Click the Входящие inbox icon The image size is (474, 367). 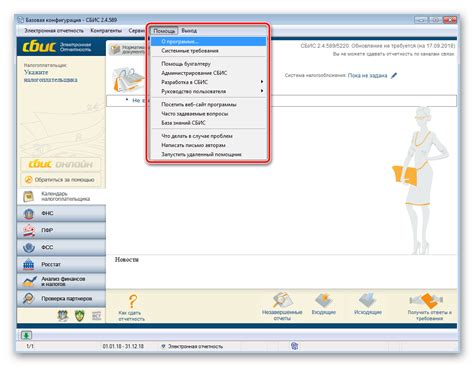324,300
